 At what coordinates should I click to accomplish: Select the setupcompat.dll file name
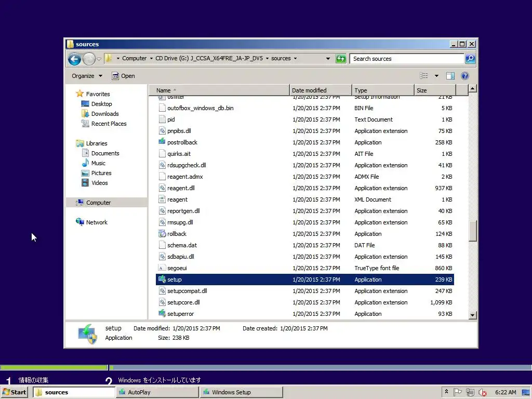tap(187, 291)
